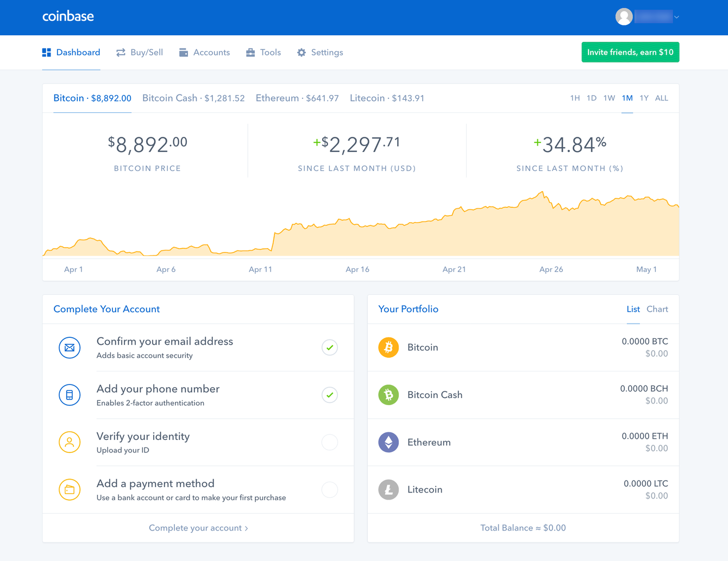Open the Bitcoin Cash price view link

coord(193,98)
